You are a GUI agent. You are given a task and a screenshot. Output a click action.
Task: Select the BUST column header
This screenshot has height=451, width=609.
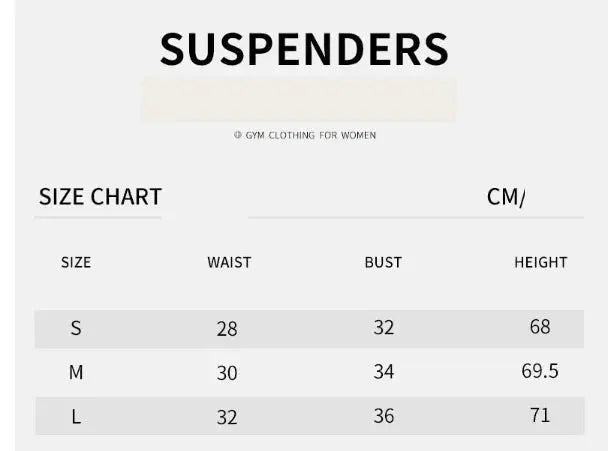click(383, 263)
